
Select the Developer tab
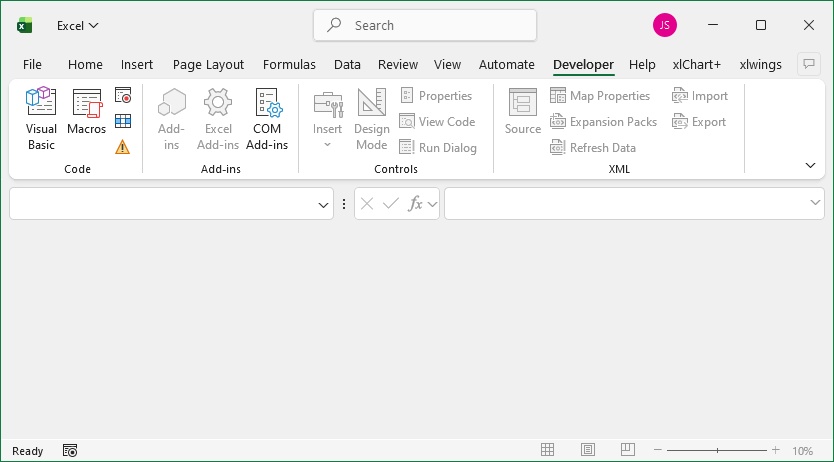click(x=583, y=64)
